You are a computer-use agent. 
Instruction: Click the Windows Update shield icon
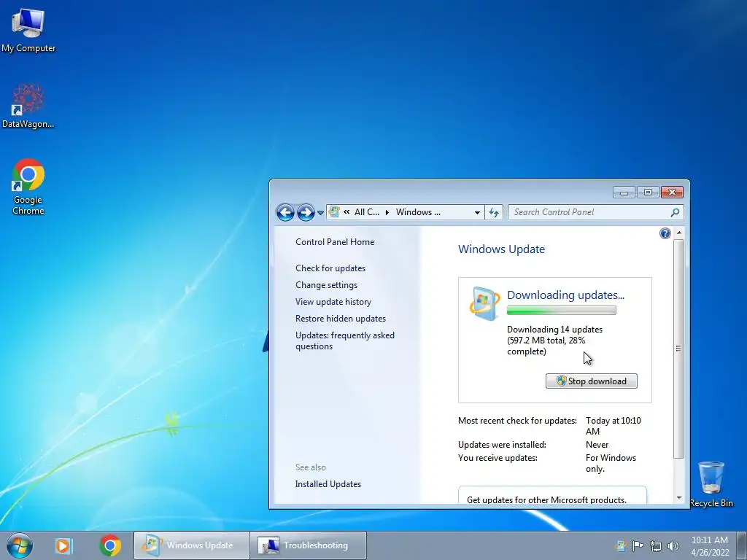[484, 303]
